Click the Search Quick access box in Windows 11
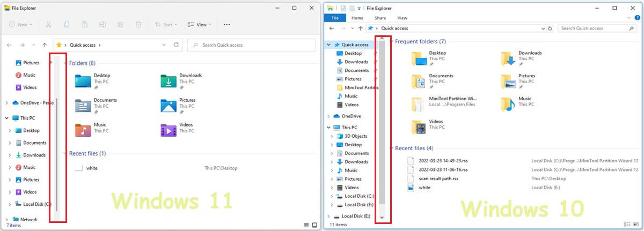644x231 pixels. click(x=252, y=45)
